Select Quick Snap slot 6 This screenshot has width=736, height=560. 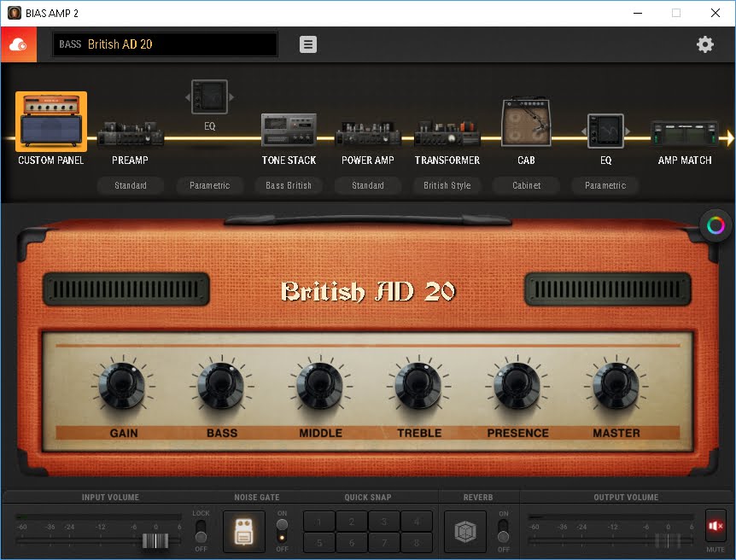pyautogui.click(x=352, y=542)
